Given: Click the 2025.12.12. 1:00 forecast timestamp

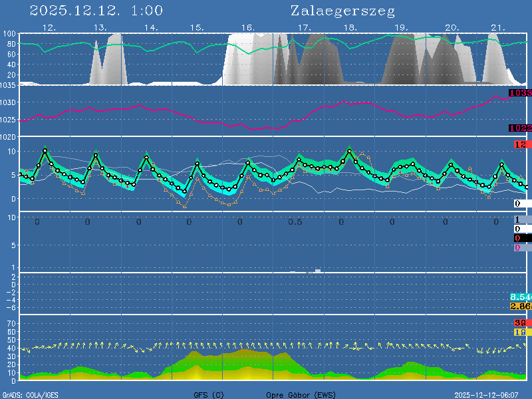Looking at the screenshot, I should 96,11.
